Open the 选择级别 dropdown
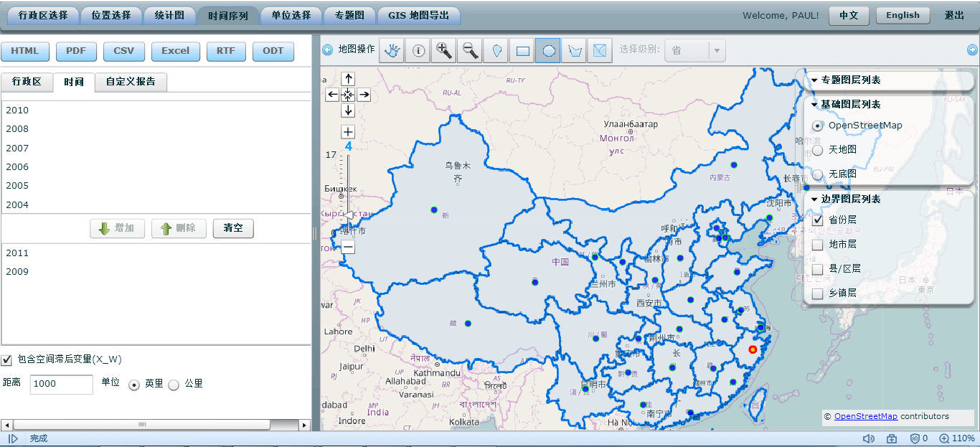 coord(695,50)
